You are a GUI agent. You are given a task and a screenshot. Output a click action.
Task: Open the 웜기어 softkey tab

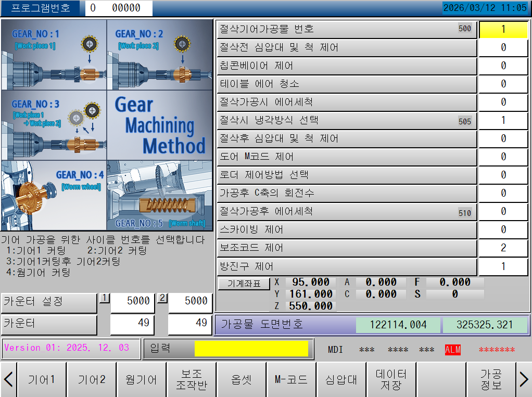coord(142,379)
